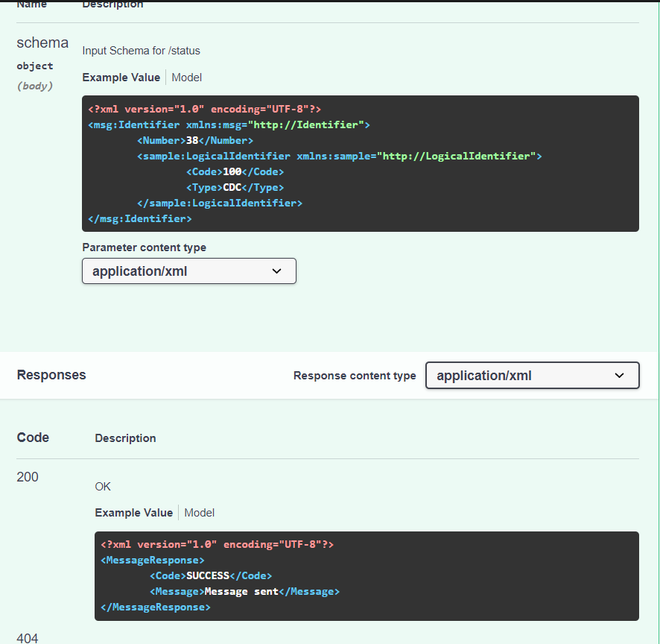660x644 pixels.
Task: Click the '<Code>100</Code>' XML line
Action: click(x=235, y=172)
